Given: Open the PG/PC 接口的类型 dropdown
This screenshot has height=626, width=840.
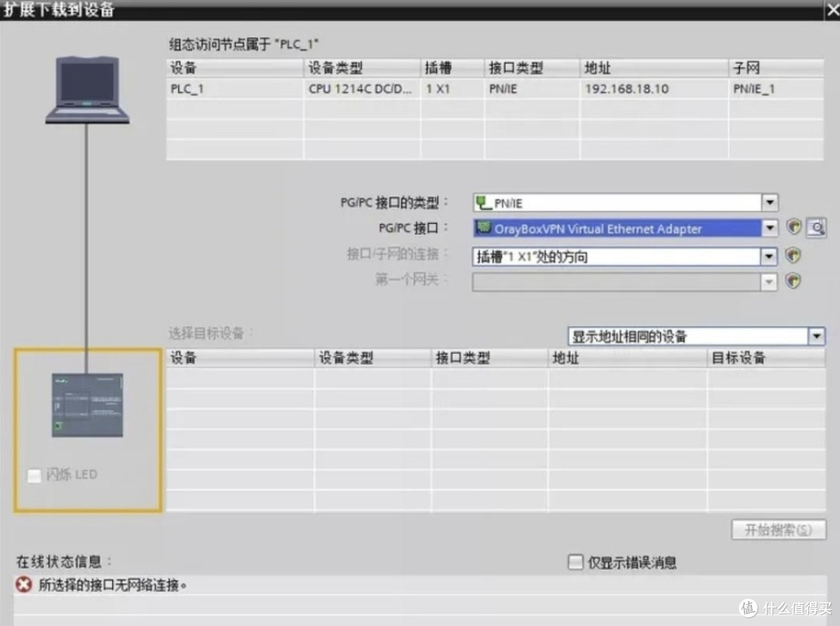Looking at the screenshot, I should [x=769, y=202].
